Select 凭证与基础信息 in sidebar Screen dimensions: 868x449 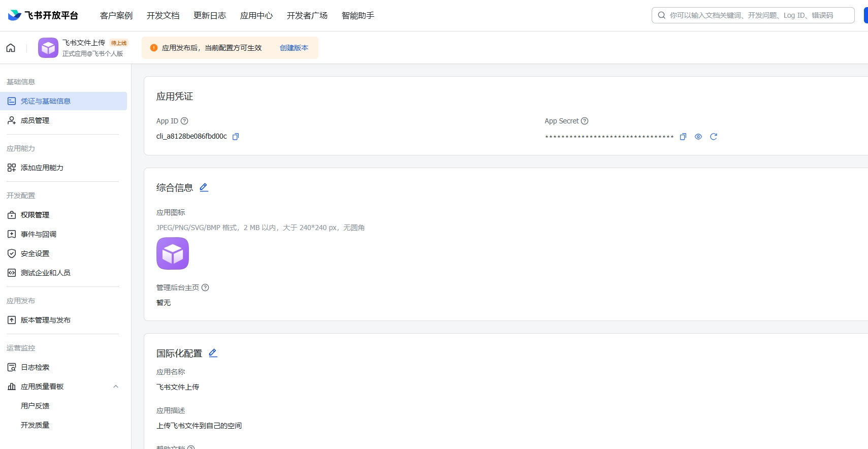(63, 101)
